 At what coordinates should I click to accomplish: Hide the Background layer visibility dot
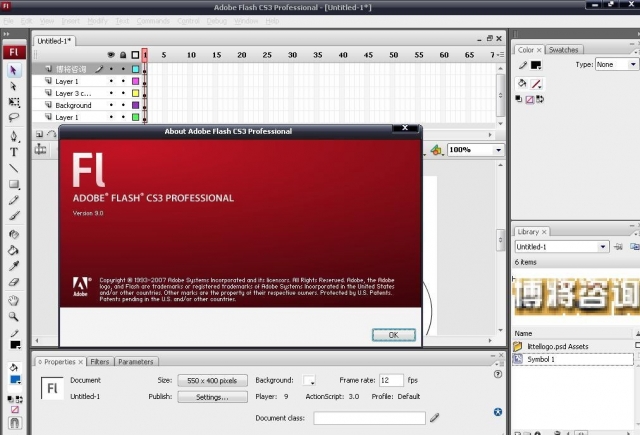click(x=111, y=105)
